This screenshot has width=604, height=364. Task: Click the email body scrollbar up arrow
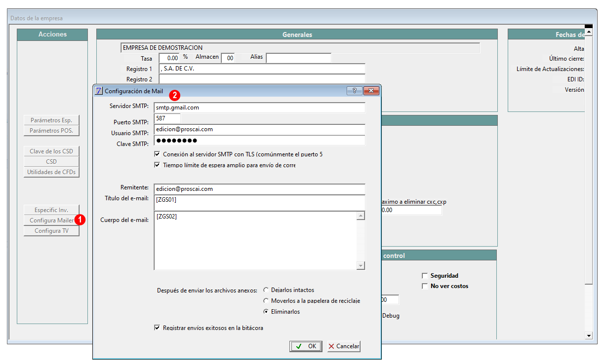(361, 216)
